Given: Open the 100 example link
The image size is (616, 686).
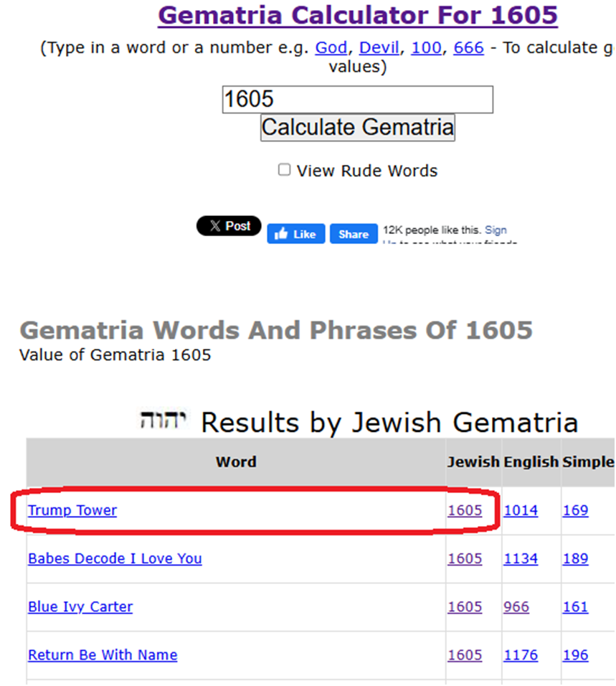Looking at the screenshot, I should tap(426, 47).
